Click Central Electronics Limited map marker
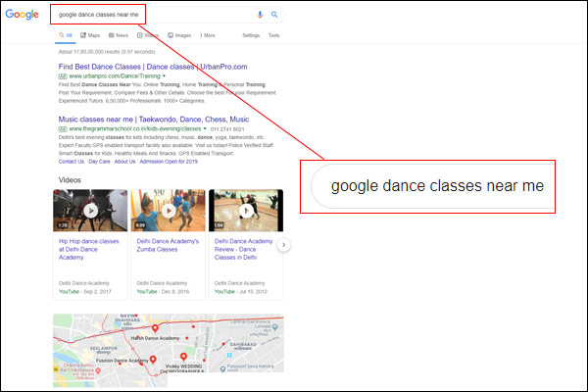This screenshot has width=588, height=392. pos(274,327)
